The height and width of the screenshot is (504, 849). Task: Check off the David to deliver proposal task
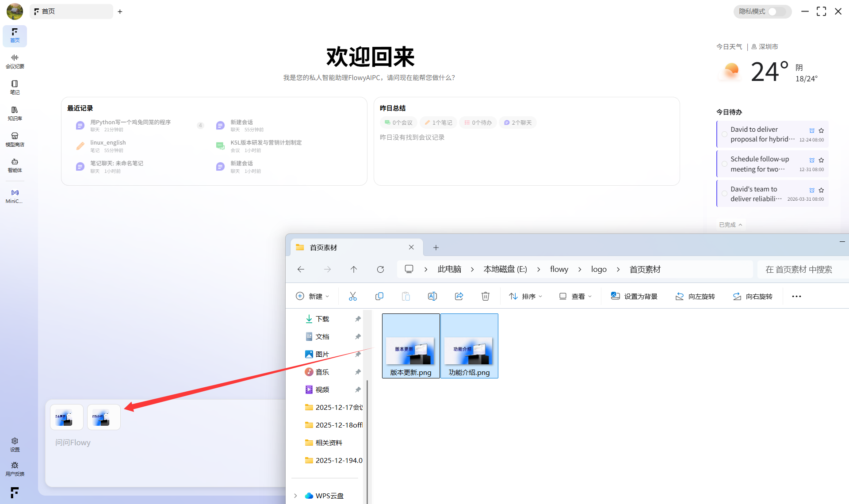(x=724, y=134)
